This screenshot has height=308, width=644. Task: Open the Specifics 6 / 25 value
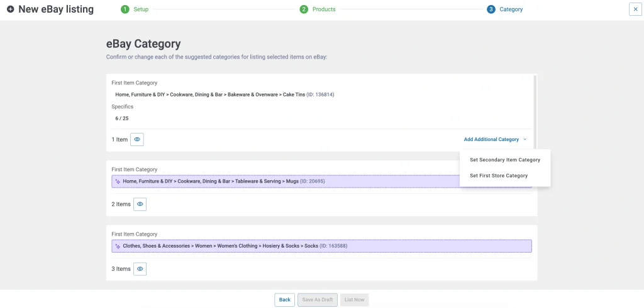click(x=122, y=118)
